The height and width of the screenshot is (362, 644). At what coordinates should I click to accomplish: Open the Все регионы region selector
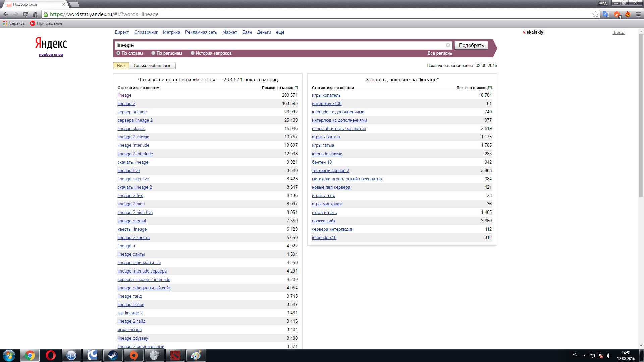pos(440,53)
